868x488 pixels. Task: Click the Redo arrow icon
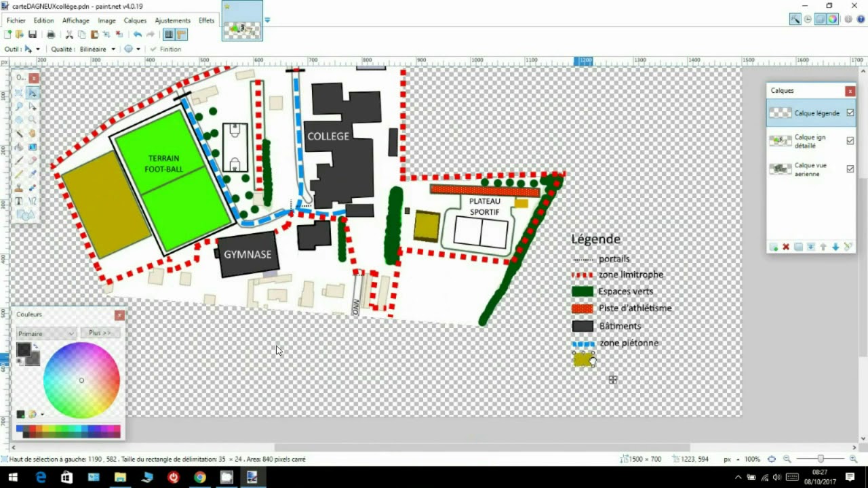click(151, 35)
